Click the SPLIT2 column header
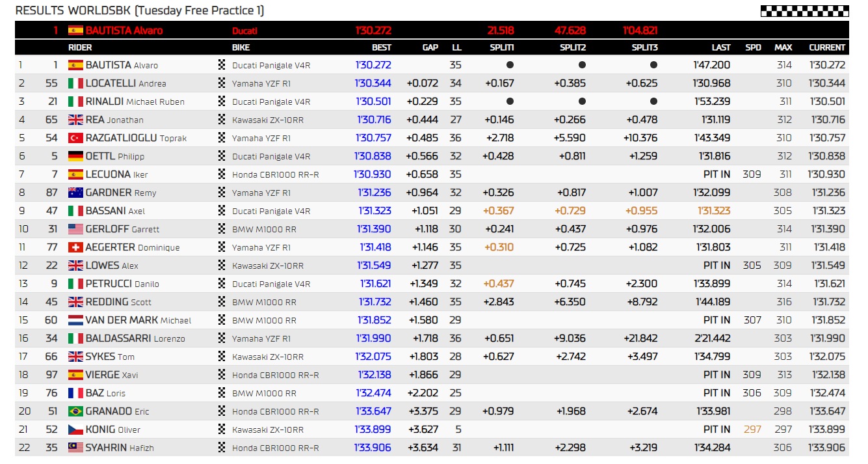Viewport: 868px width, 464px height. coord(573,48)
